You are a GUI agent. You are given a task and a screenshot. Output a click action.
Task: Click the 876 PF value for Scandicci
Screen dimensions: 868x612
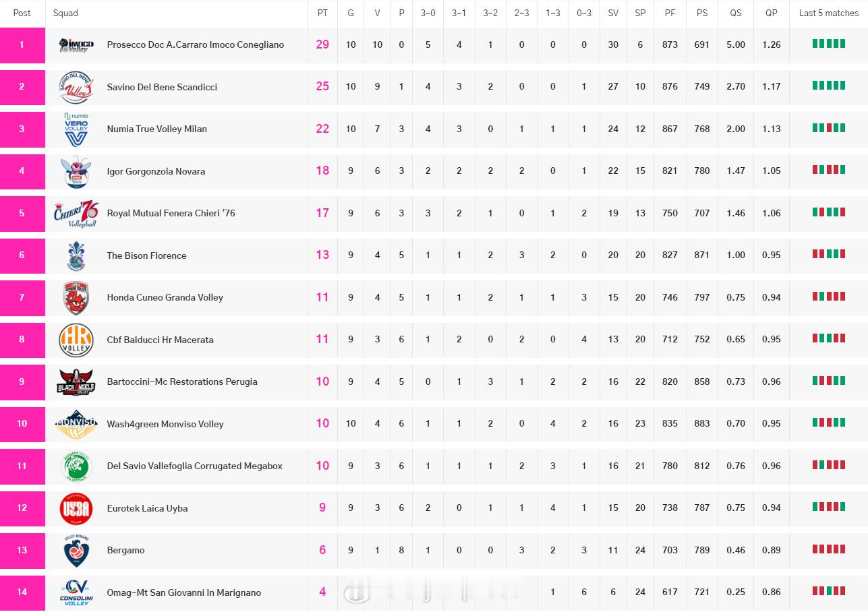670,87
